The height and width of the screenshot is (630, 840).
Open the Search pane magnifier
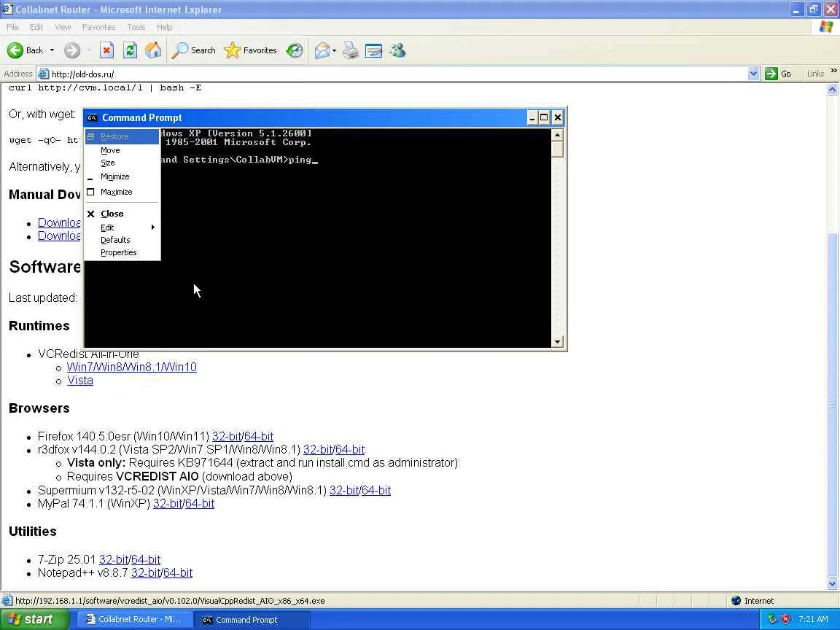[x=179, y=50]
